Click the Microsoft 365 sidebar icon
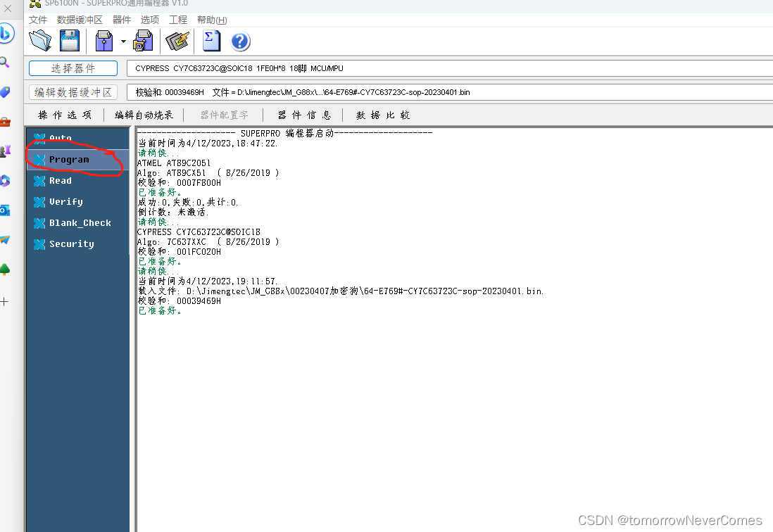773x532 pixels. 5,181
